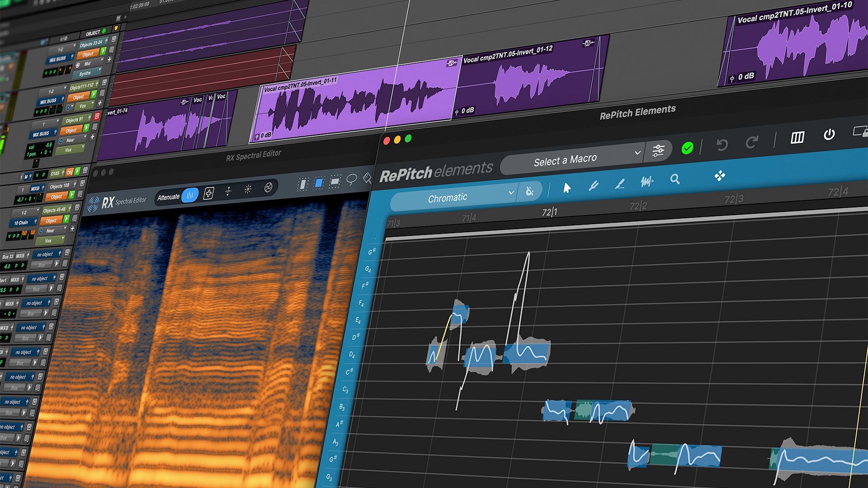Select the tuning fork pitch tool in RePitch
The image size is (868, 488).
click(x=593, y=185)
